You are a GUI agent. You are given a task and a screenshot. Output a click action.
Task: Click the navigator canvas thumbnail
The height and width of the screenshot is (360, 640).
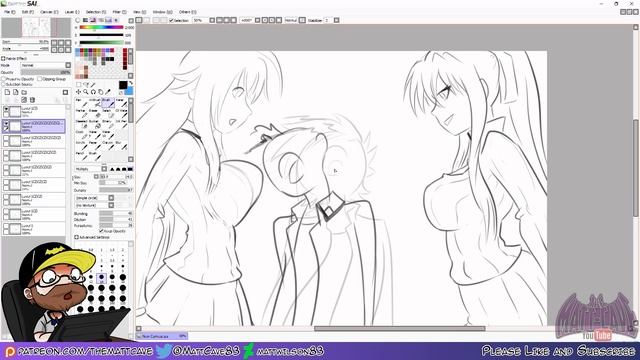point(36,28)
